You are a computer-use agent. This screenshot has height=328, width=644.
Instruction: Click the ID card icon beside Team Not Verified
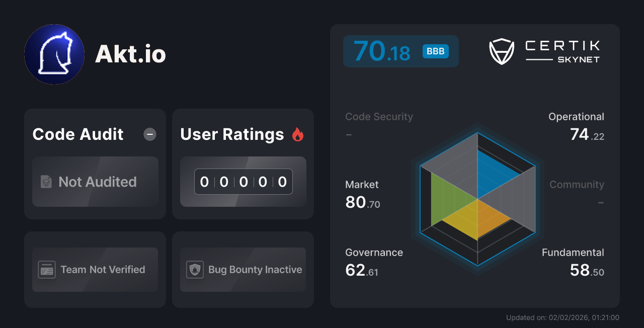[46, 270]
